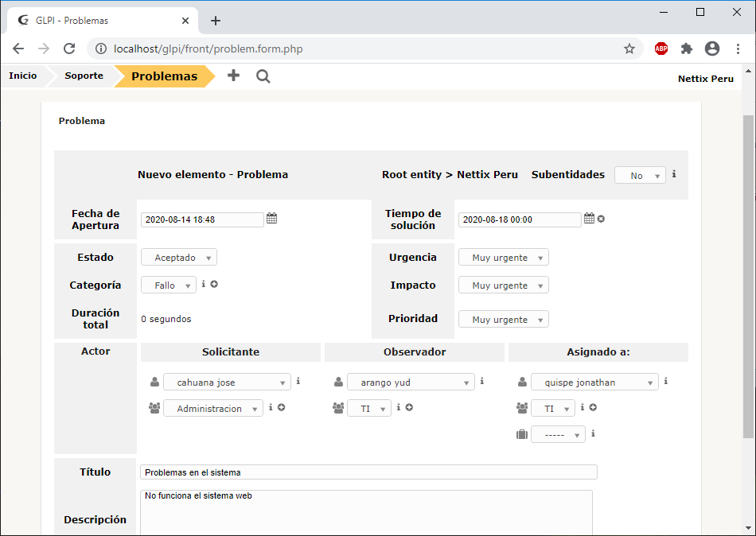Clear the Tiempo de solución date
This screenshot has height=536, width=756.
(601, 219)
